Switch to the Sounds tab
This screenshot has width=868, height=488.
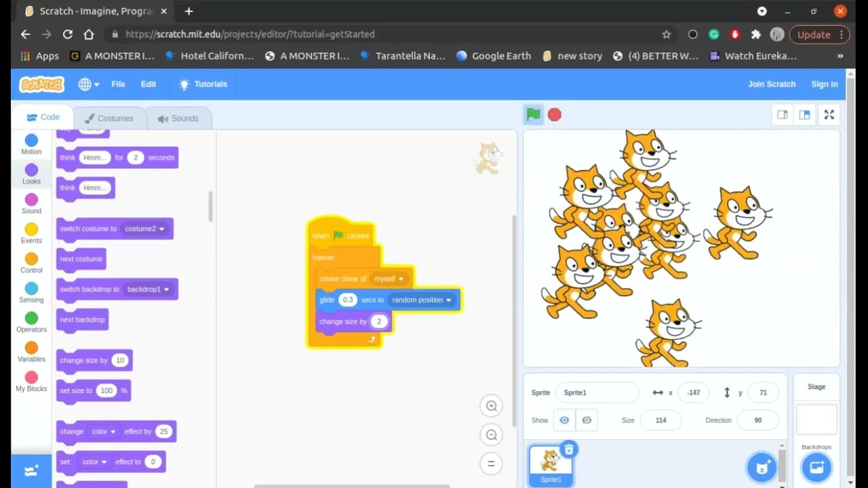[x=178, y=118]
